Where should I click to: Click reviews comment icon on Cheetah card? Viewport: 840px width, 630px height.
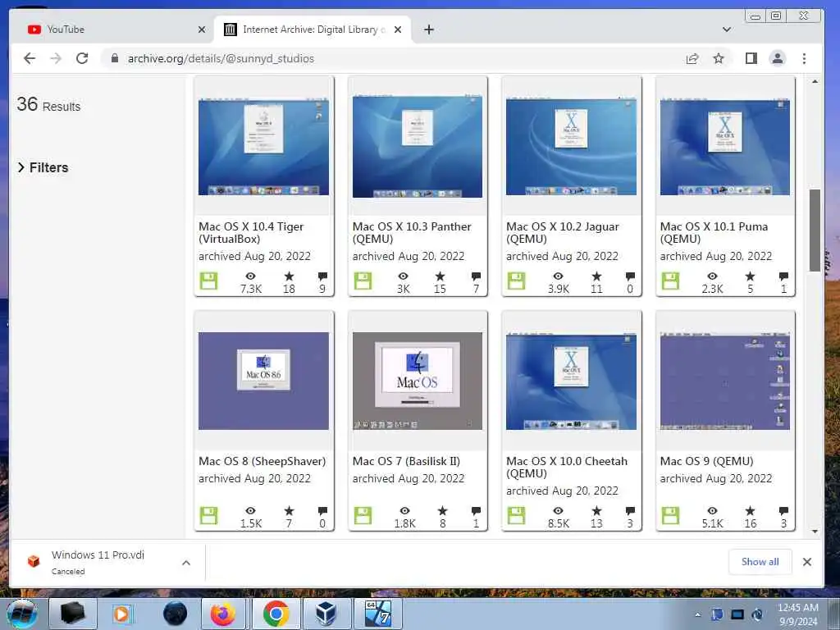pos(630,511)
